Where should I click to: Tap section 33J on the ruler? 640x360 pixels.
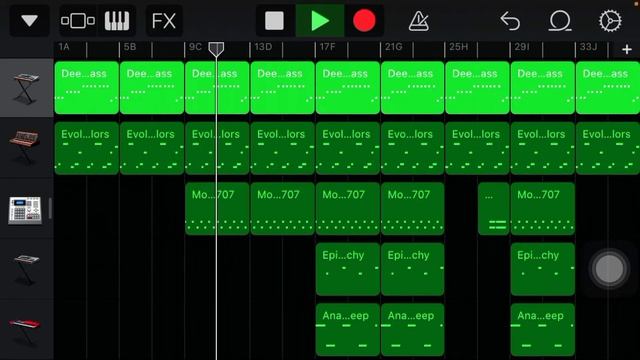tap(588, 47)
